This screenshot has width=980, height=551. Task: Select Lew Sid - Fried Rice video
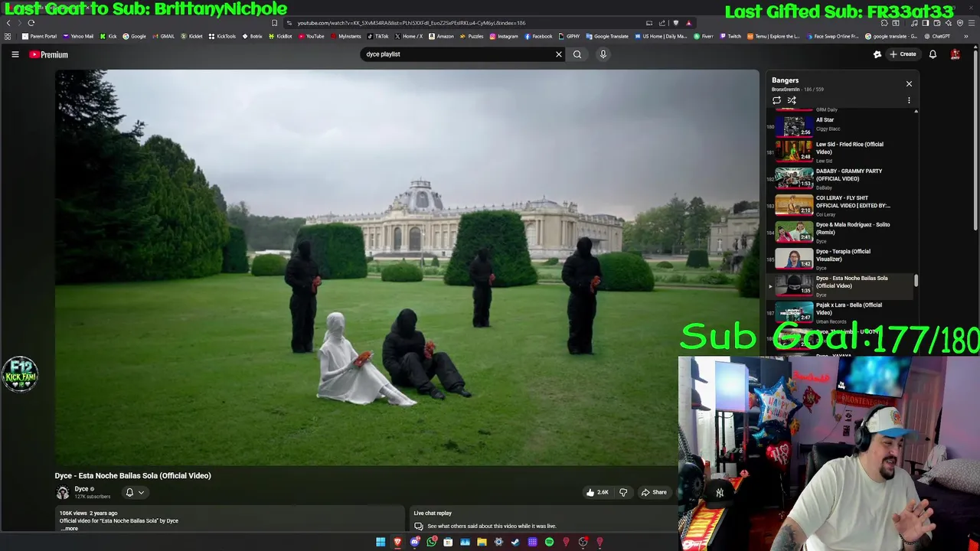click(x=838, y=152)
